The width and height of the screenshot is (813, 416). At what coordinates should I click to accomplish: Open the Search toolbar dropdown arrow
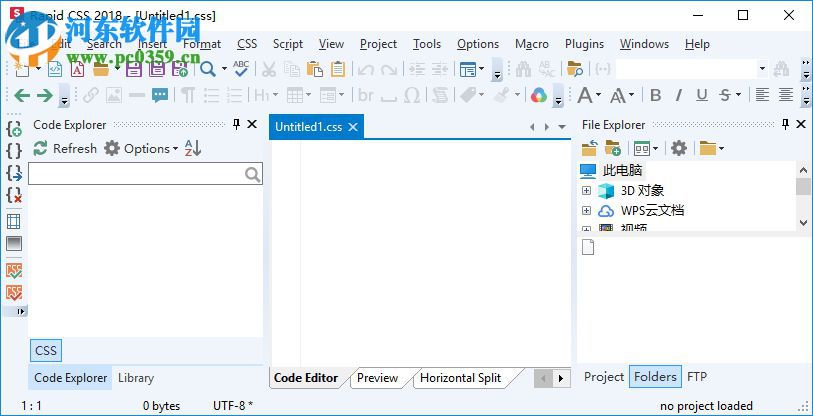point(224,68)
